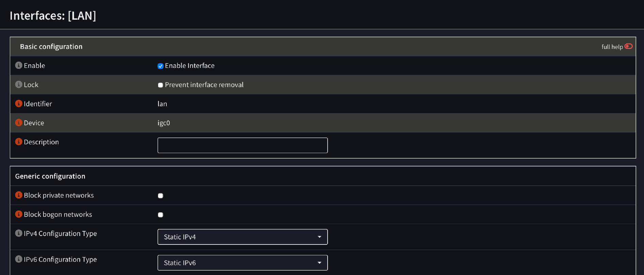The image size is (644, 275).
Task: Click the info icon beside Enable
Action: coord(19,65)
